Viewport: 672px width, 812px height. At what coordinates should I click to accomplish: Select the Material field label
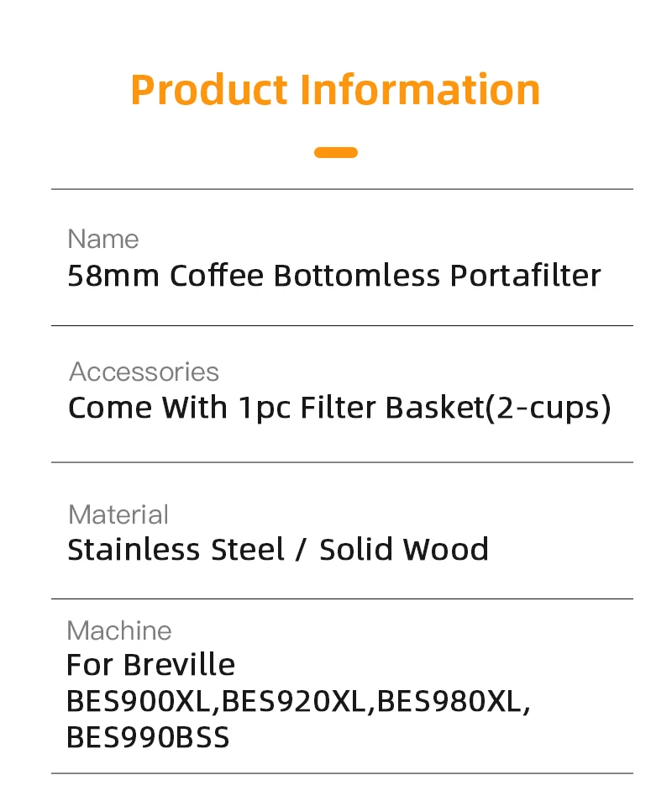tap(118, 514)
